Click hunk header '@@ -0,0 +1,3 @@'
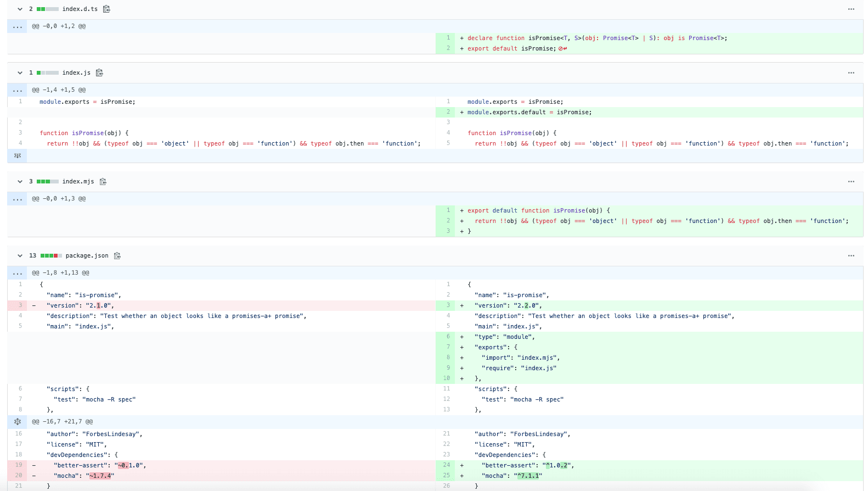868x491 pixels. [59, 199]
